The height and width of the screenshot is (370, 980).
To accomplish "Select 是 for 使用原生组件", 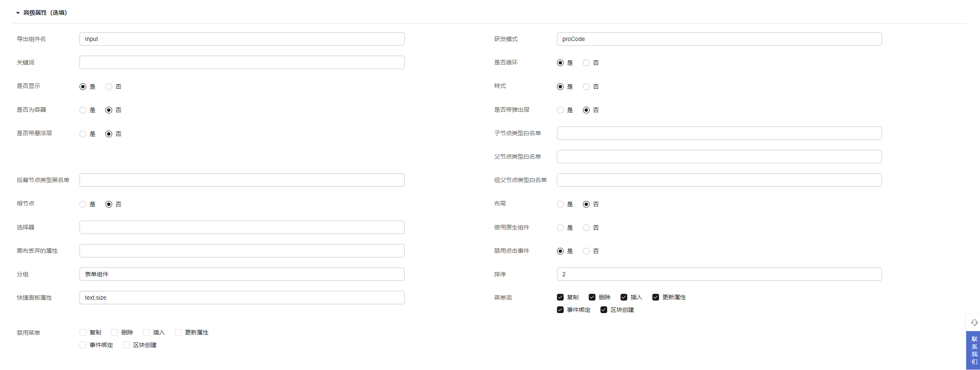I will [x=560, y=228].
